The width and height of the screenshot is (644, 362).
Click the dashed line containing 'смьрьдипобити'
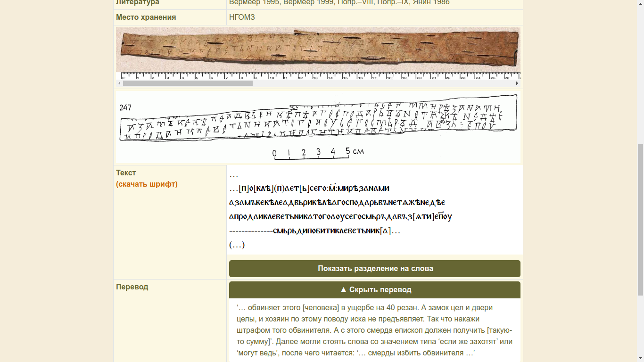[314, 231]
